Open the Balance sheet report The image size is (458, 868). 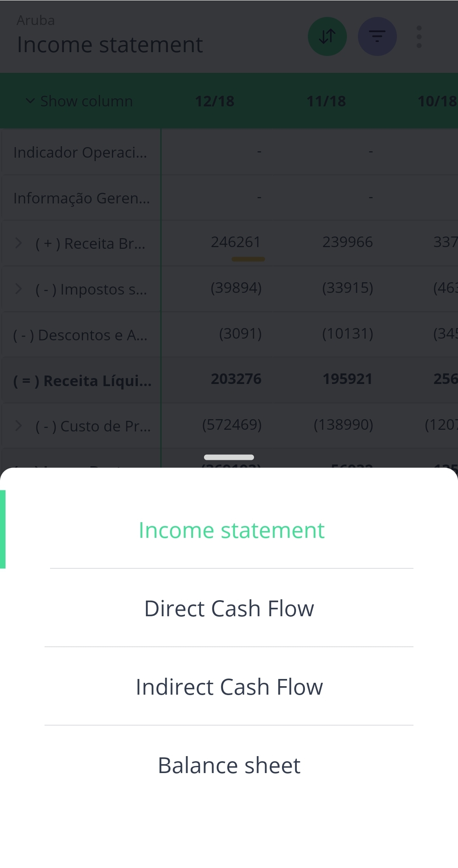(229, 765)
